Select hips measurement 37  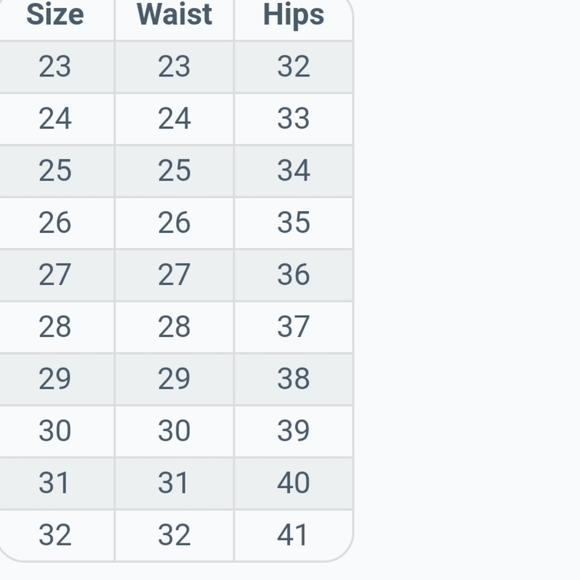click(x=294, y=327)
